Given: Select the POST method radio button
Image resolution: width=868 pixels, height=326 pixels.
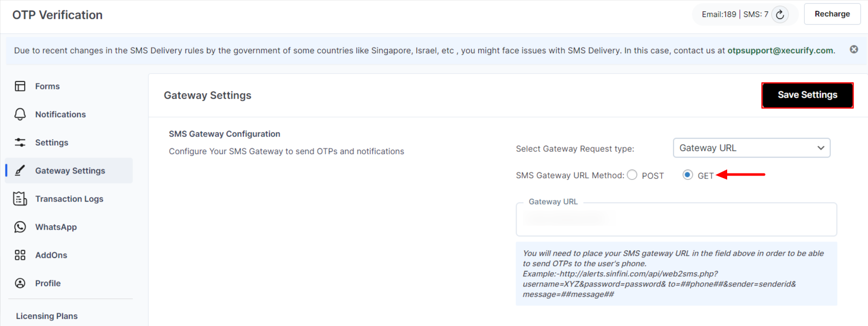Looking at the screenshot, I should pos(632,175).
